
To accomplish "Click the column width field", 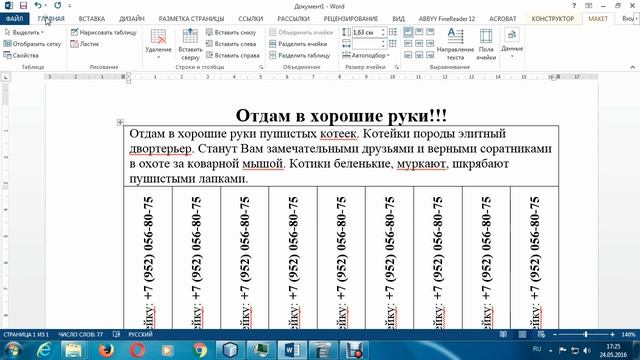I will [x=366, y=43].
